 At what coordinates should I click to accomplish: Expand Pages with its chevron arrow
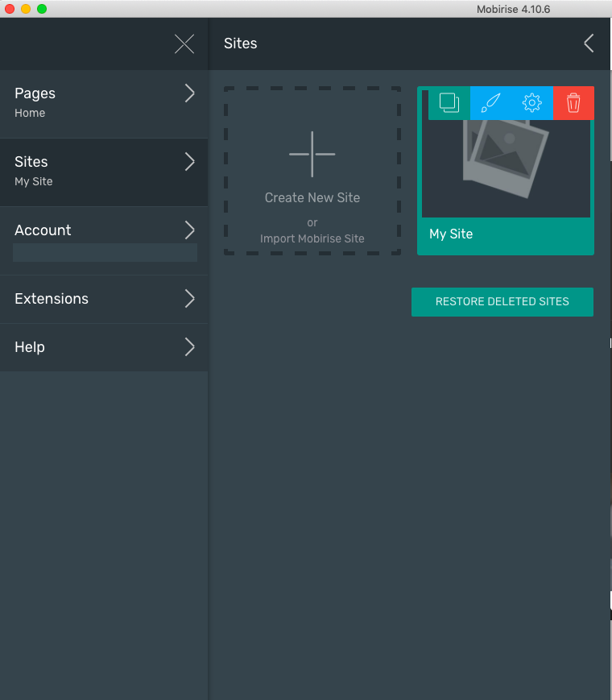[x=190, y=93]
